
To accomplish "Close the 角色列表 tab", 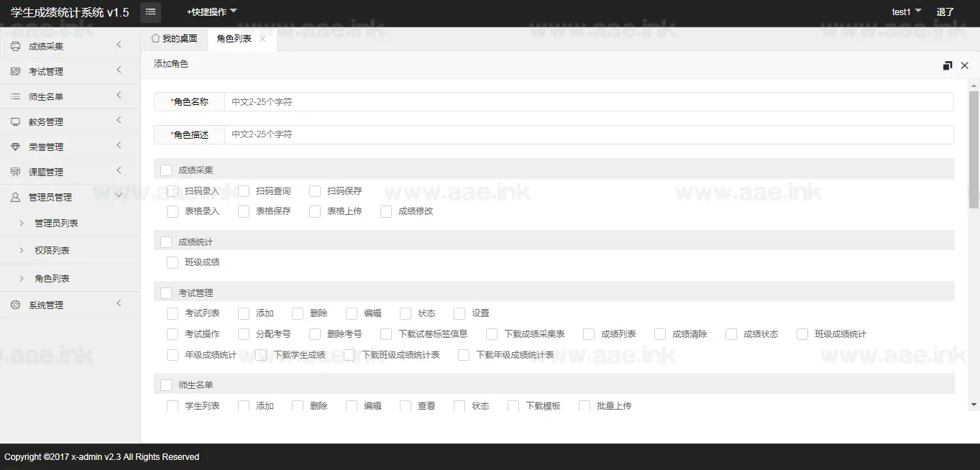I will (x=262, y=39).
